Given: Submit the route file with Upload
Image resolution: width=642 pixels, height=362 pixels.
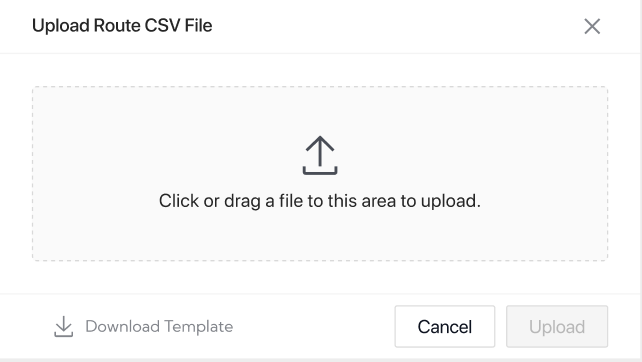Looking at the screenshot, I should [557, 326].
